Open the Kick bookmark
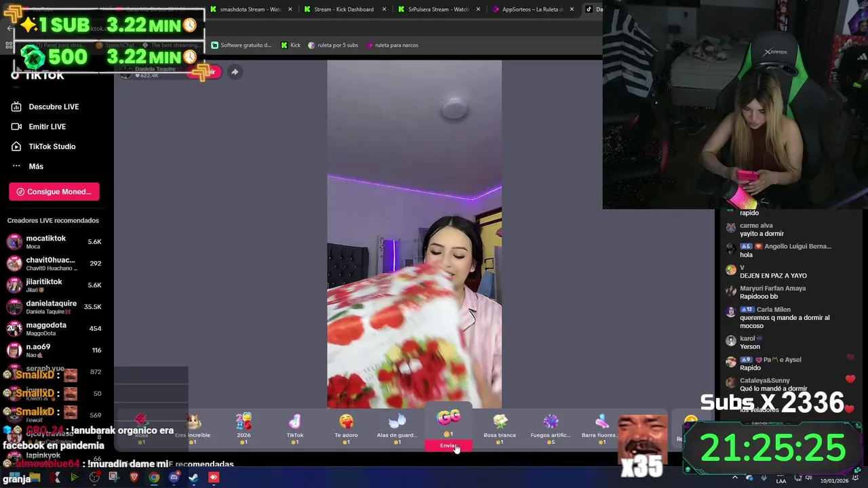The height and width of the screenshot is (488, 868). pos(291,45)
